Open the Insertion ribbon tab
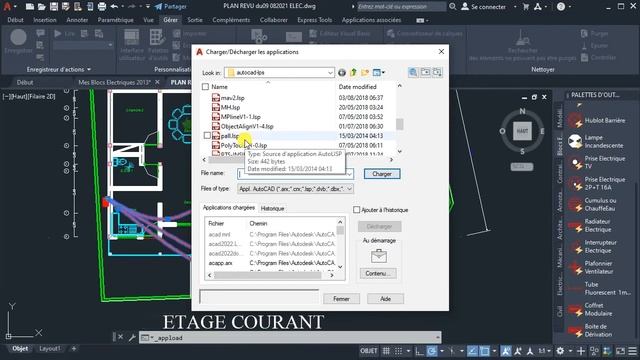 point(45,20)
